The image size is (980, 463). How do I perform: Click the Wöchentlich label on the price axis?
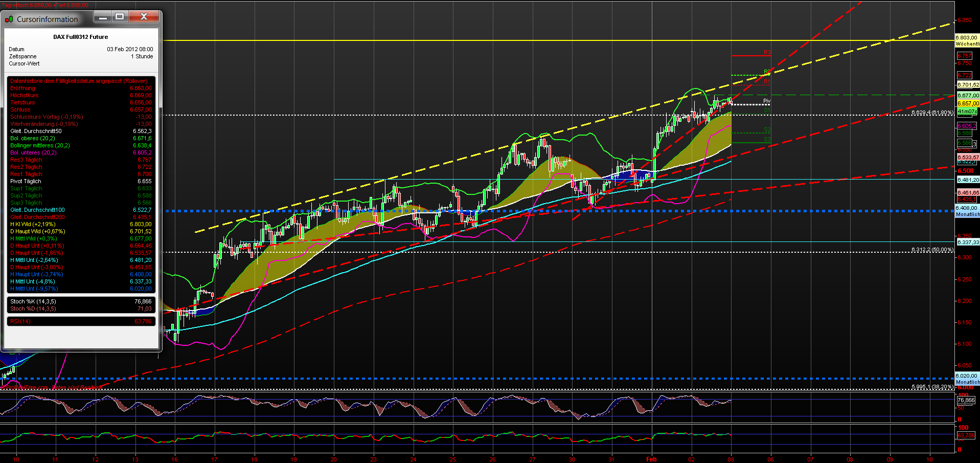tap(967, 44)
